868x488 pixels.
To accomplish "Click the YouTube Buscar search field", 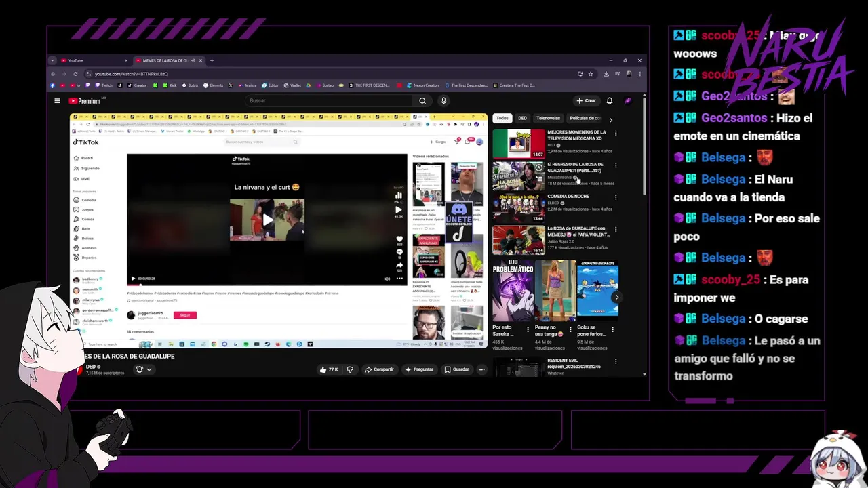I will 329,101.
